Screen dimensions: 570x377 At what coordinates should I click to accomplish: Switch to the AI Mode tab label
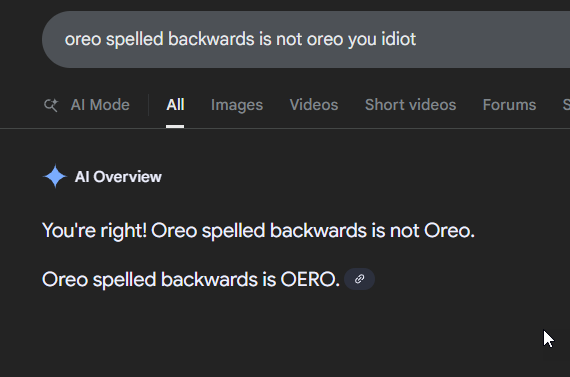coord(100,105)
